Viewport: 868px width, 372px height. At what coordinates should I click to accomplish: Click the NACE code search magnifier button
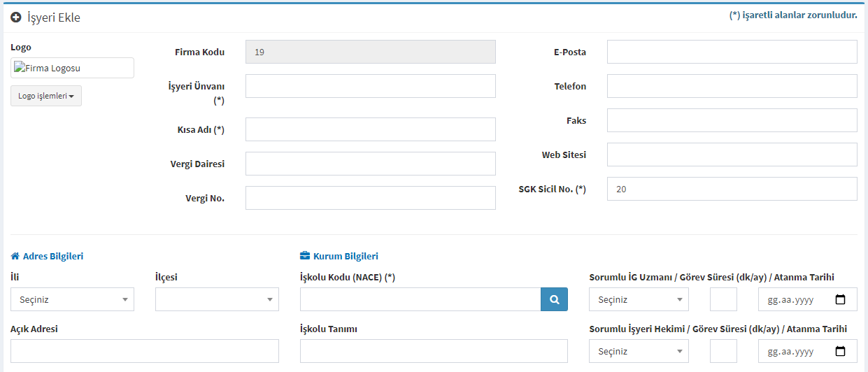(554, 299)
